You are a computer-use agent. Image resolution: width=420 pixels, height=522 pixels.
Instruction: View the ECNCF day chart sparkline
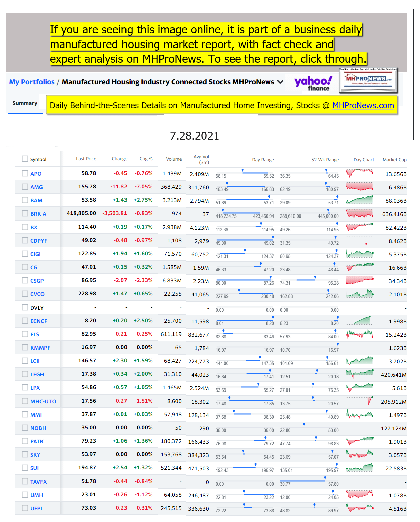pos(359,321)
